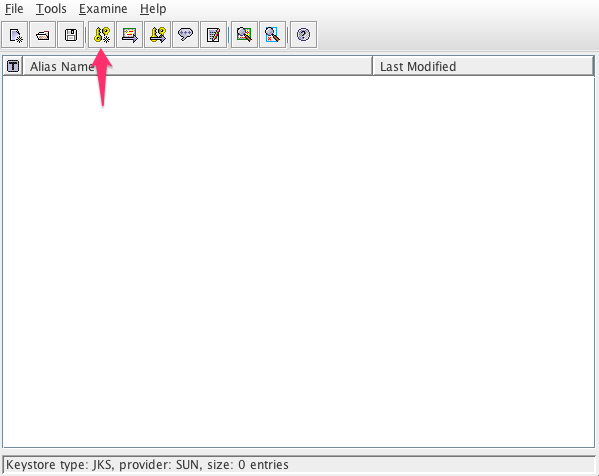
Task: Examine a CRL with the blue magnifier icon
Action: pos(272,35)
